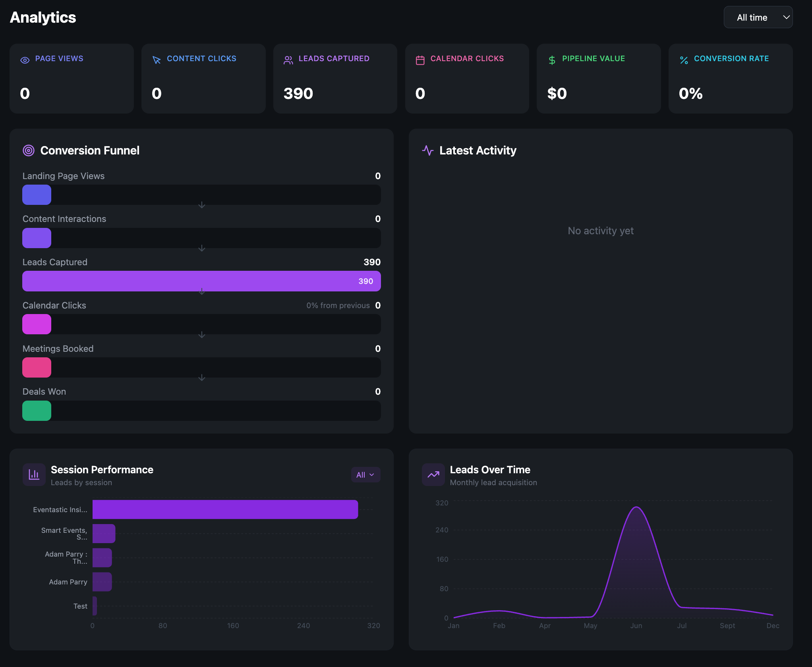
Task: Click the dollar icon beside Pipeline Value
Action: [552, 60]
